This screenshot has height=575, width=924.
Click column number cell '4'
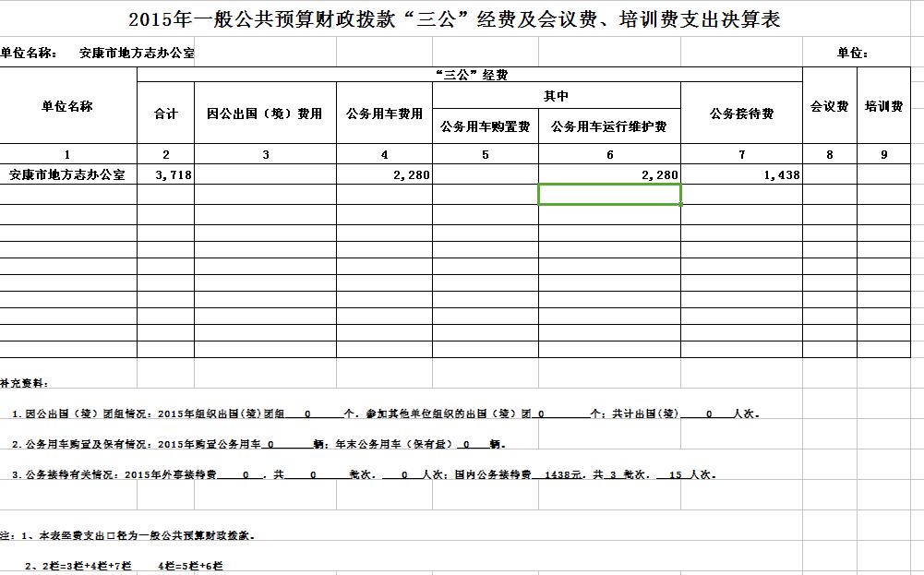[x=384, y=154]
